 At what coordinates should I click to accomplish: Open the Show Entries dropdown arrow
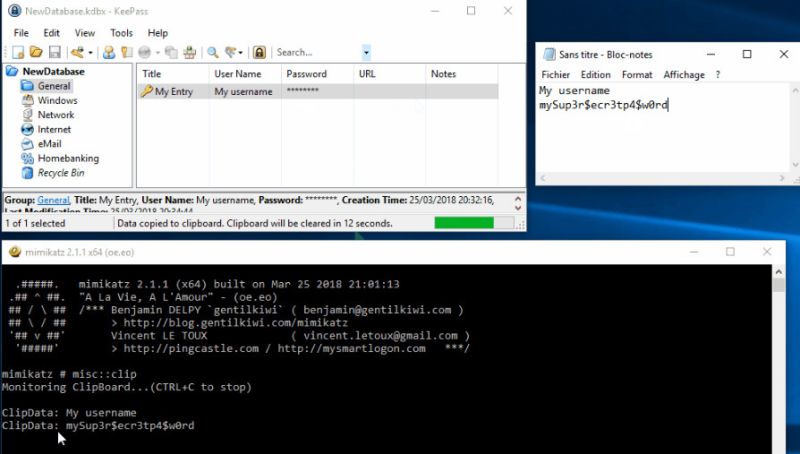coord(241,52)
